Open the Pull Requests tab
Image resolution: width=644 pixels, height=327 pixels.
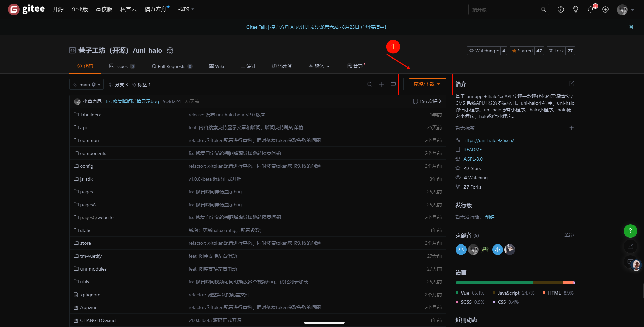point(172,66)
